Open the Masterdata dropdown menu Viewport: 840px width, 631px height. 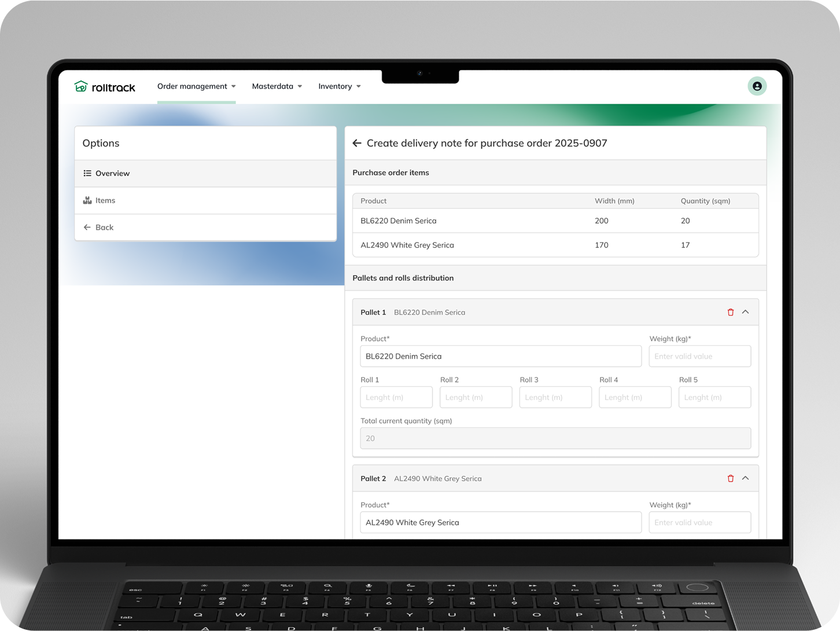tap(277, 86)
